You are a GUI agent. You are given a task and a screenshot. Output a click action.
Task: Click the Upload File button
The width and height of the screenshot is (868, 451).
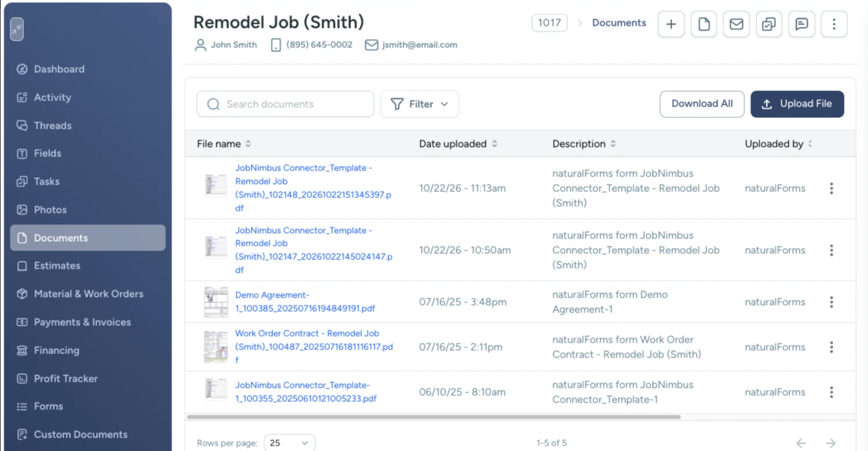point(797,104)
